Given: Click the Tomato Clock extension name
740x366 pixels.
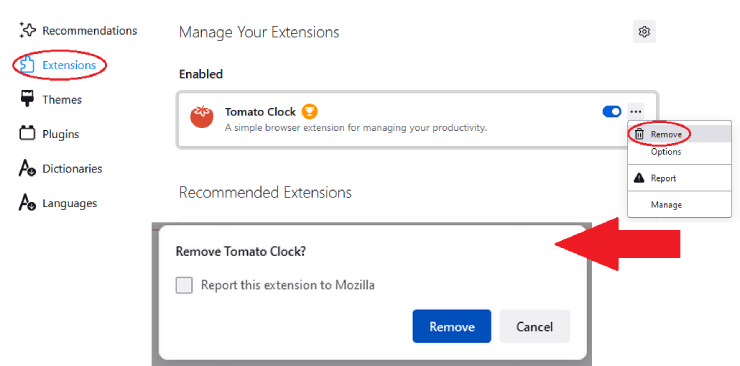Looking at the screenshot, I should (x=260, y=112).
